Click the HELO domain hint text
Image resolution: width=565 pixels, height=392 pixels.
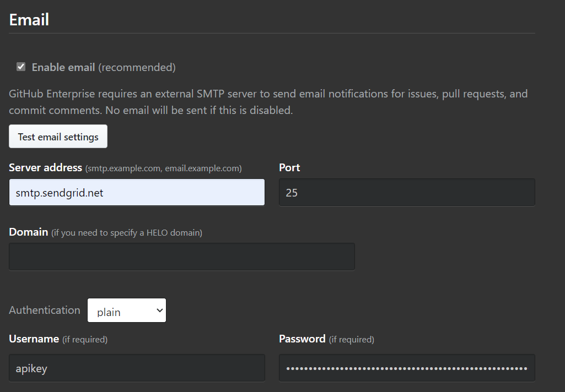pos(126,233)
